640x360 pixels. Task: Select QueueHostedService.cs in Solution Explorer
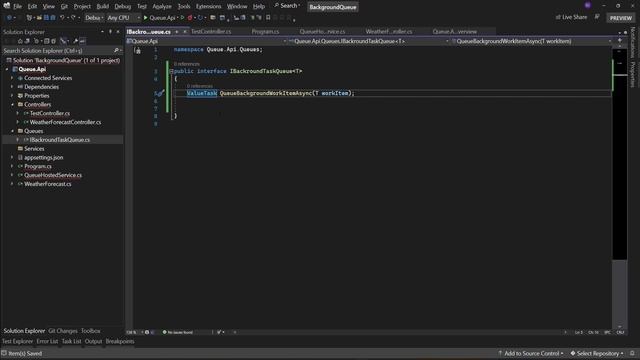pyautogui.click(x=53, y=175)
